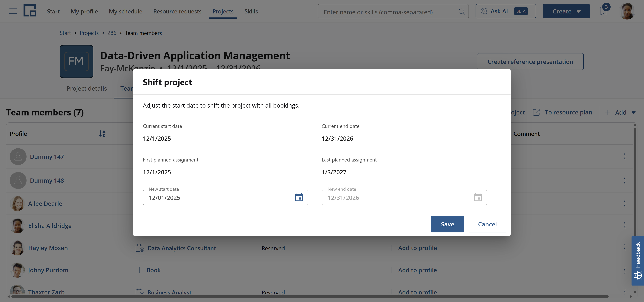Screen dimensions: 644x302
Task: Open the Skills tab
Action: pyautogui.click(x=251, y=11)
